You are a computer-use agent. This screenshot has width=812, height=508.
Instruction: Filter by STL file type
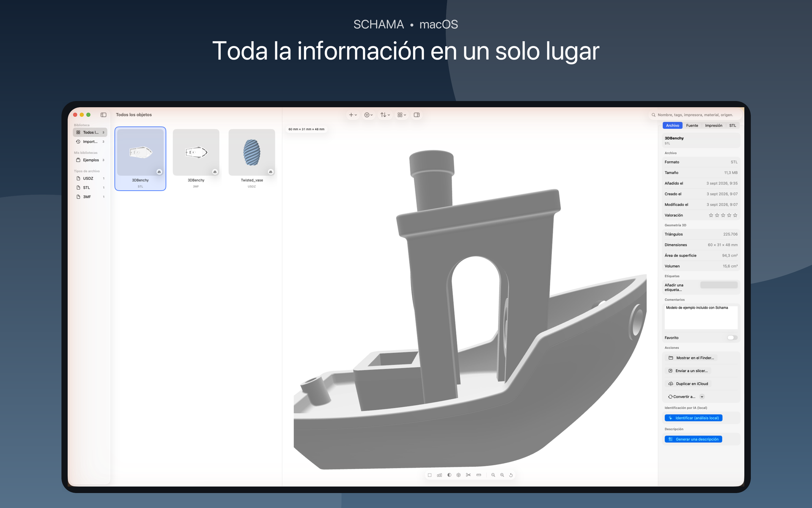pos(90,188)
